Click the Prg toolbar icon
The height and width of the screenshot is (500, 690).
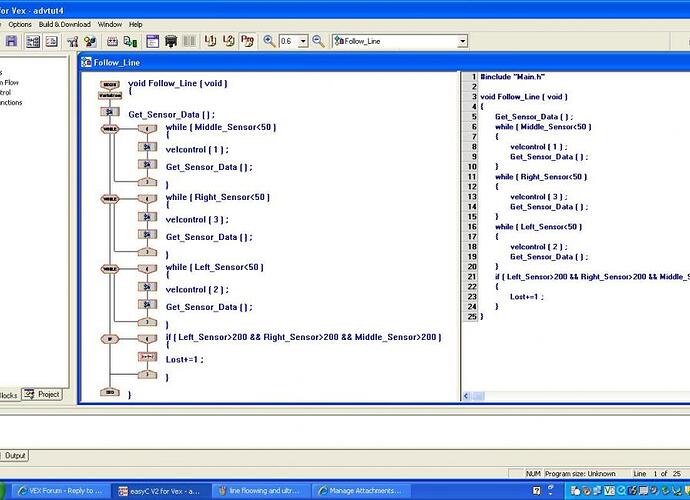click(x=247, y=41)
